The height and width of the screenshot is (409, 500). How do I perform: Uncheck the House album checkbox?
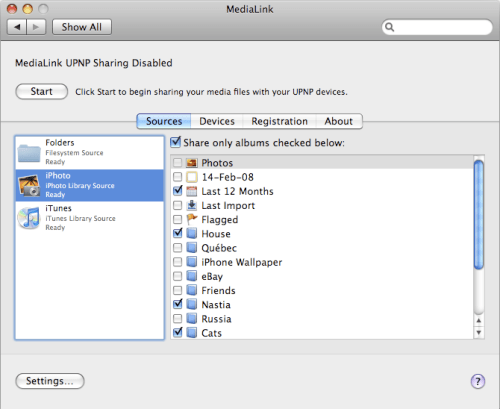178,233
